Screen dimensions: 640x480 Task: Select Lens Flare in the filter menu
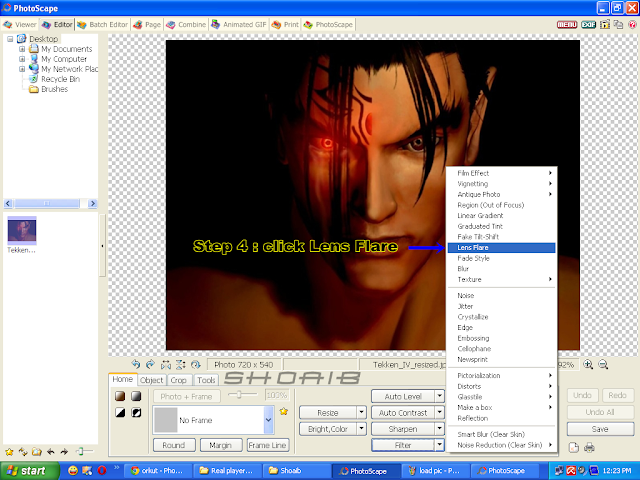tap(501, 247)
